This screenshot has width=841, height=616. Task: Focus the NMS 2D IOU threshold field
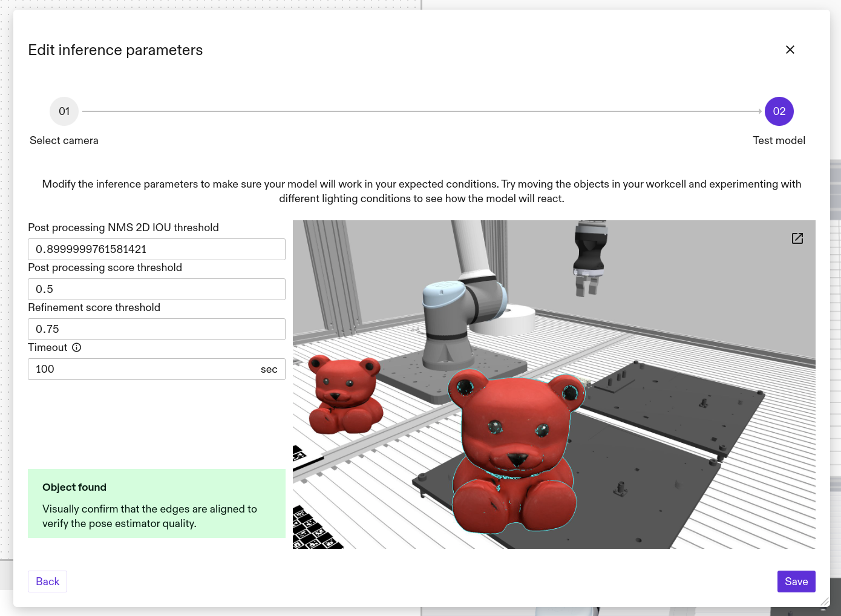tap(156, 249)
